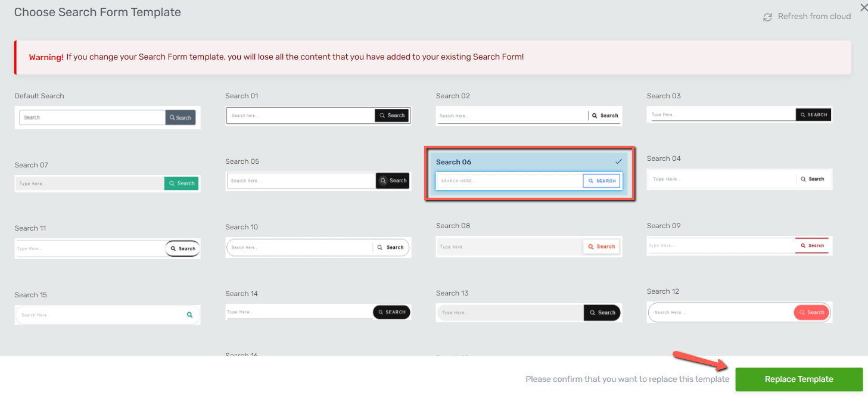868x395 pixels.
Task: Select the Default Search template thumbnail
Action: [x=107, y=117]
